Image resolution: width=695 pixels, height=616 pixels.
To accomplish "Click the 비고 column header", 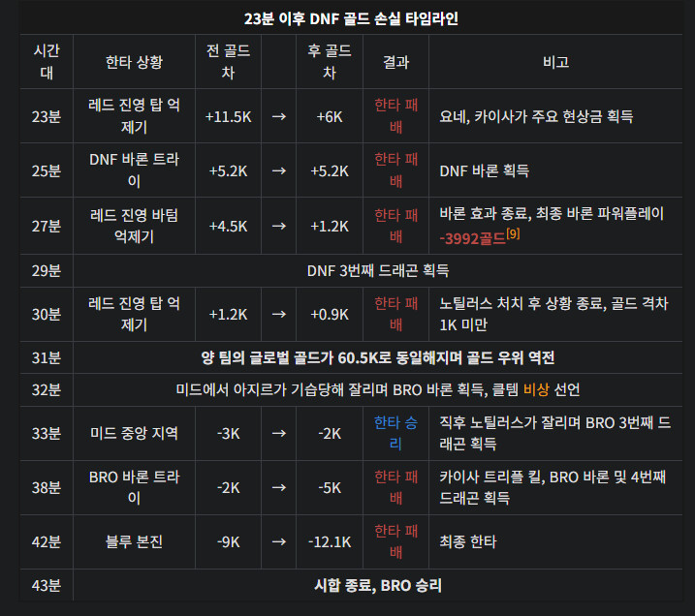I will tap(555, 62).
